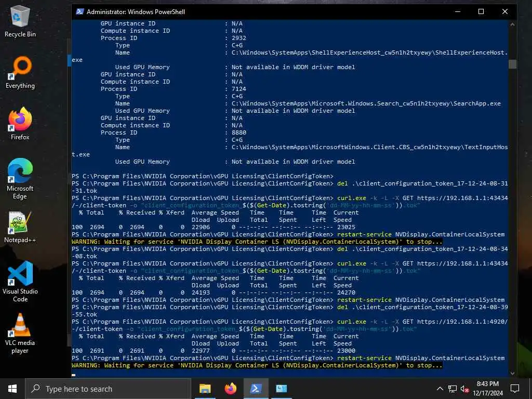Open the Recycle Bin desktop icon

[20, 22]
